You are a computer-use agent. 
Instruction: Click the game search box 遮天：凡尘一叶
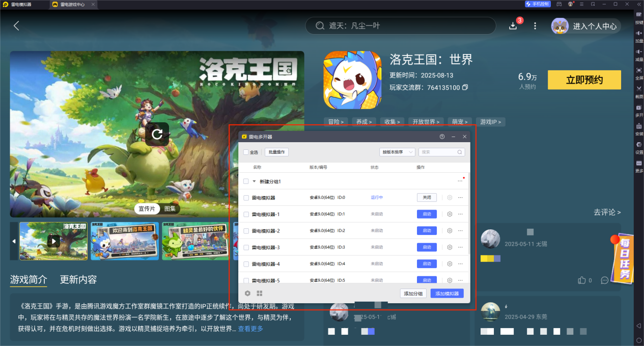[400, 25]
